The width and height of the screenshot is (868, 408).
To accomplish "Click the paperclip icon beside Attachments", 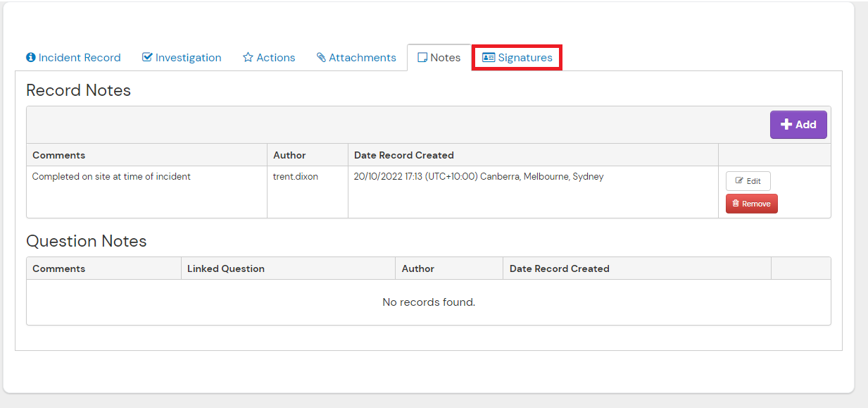I will pos(321,58).
